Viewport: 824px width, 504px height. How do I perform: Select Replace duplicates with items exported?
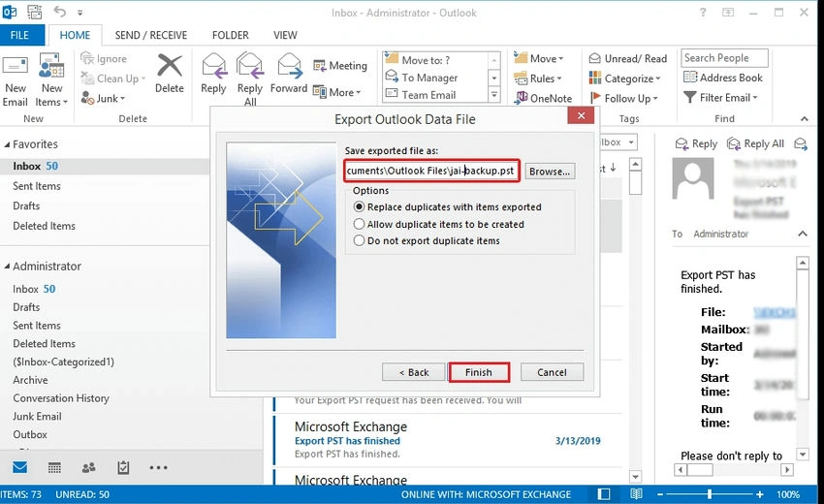[x=448, y=207]
